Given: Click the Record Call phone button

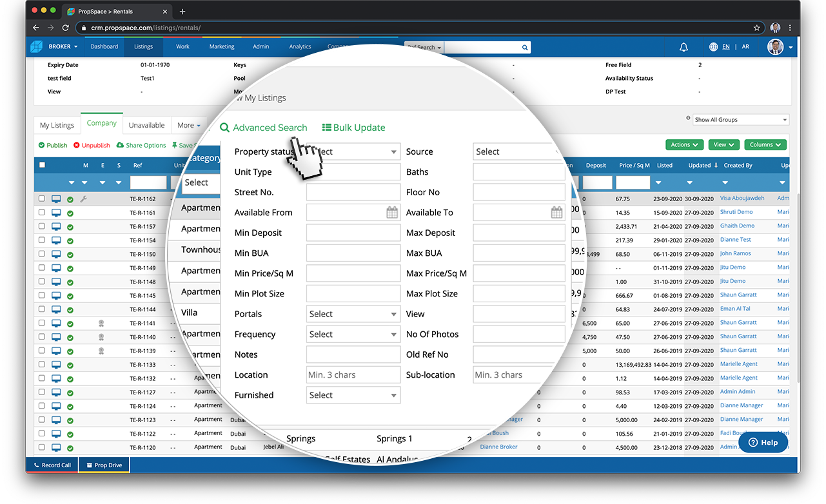Looking at the screenshot, I should point(52,465).
